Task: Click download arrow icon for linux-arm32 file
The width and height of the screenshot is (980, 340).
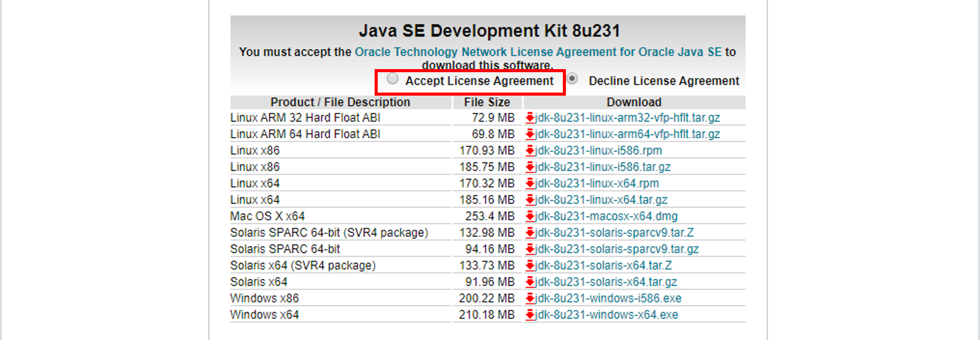Action: [529, 118]
